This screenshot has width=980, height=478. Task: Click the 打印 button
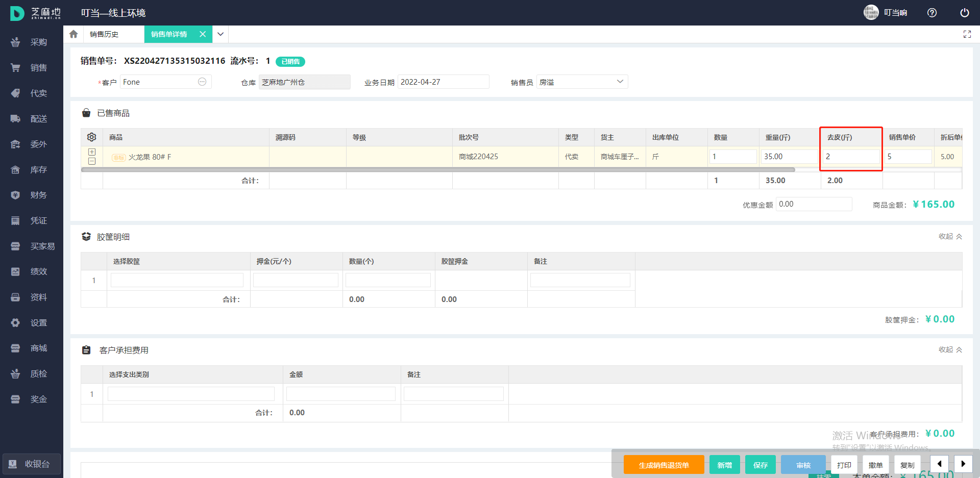(x=844, y=465)
